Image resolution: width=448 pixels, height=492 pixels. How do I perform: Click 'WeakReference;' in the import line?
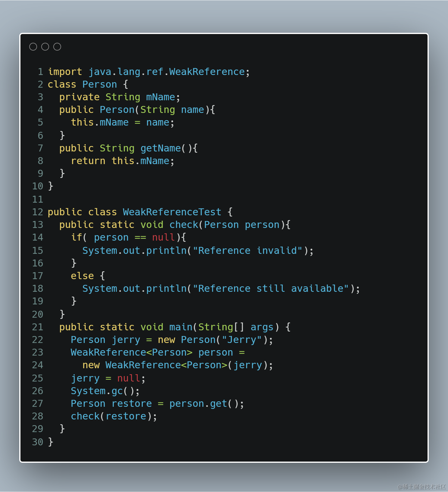(x=209, y=72)
